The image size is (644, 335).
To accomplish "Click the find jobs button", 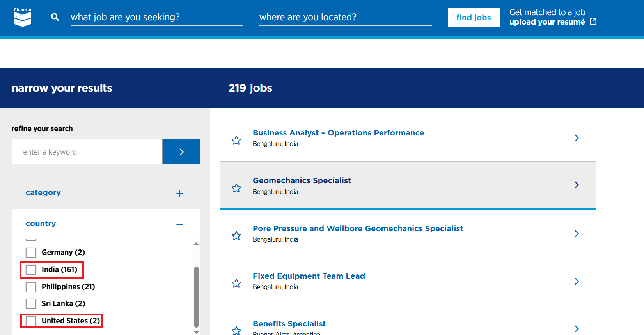I will [473, 18].
